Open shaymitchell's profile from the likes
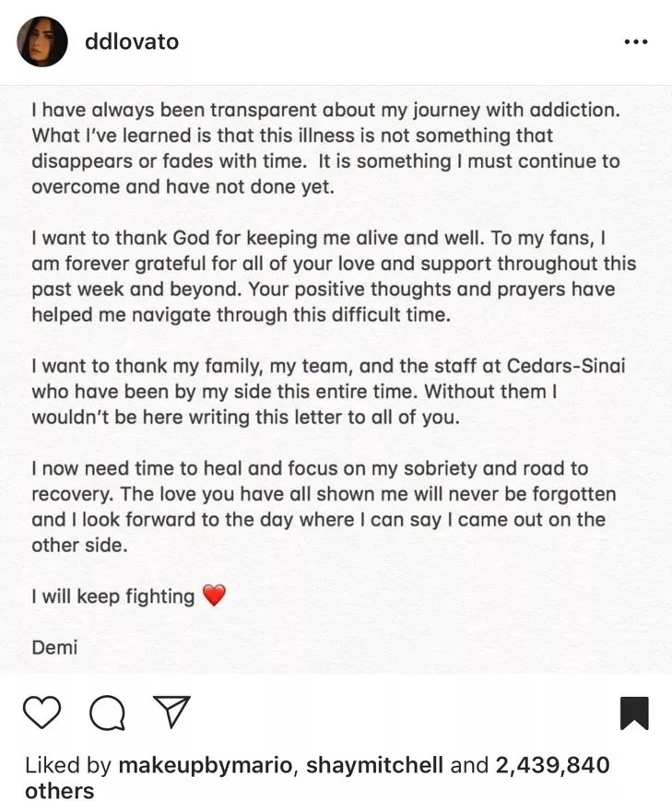 [x=374, y=765]
